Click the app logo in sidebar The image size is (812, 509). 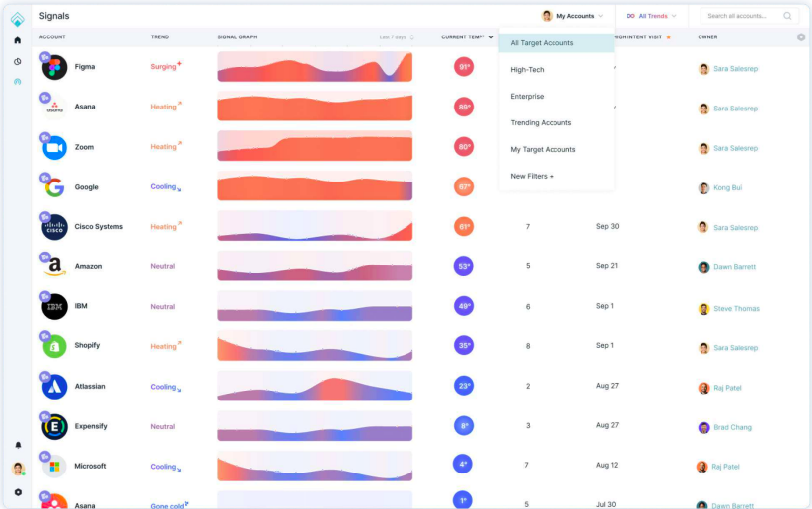(17, 19)
